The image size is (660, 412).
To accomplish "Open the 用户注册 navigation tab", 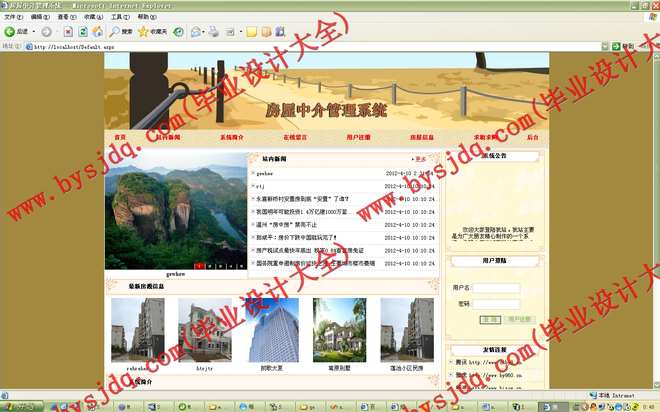I will pos(358,137).
